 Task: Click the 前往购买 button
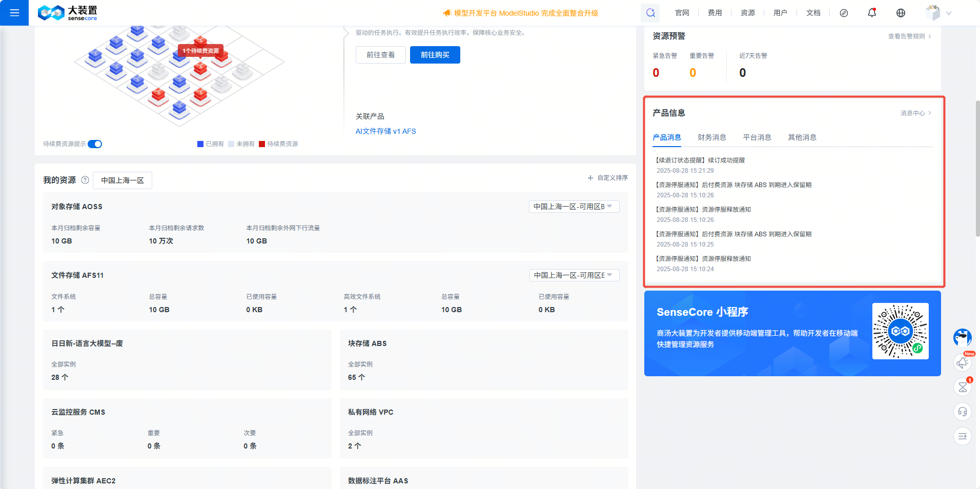[435, 55]
